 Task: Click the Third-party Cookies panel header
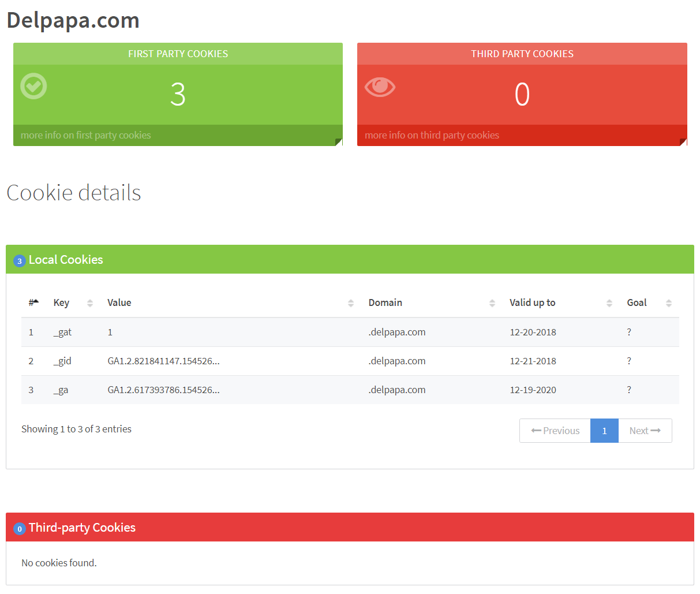click(x=350, y=527)
